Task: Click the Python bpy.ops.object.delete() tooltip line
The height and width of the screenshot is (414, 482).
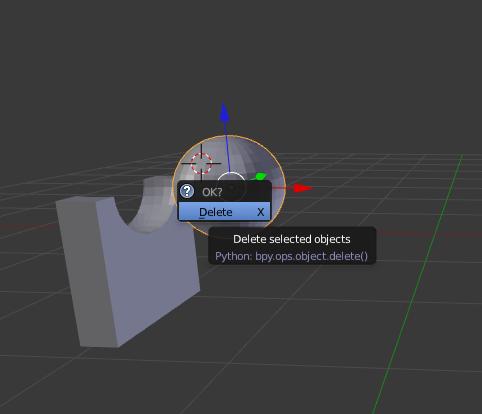Action: click(x=292, y=256)
